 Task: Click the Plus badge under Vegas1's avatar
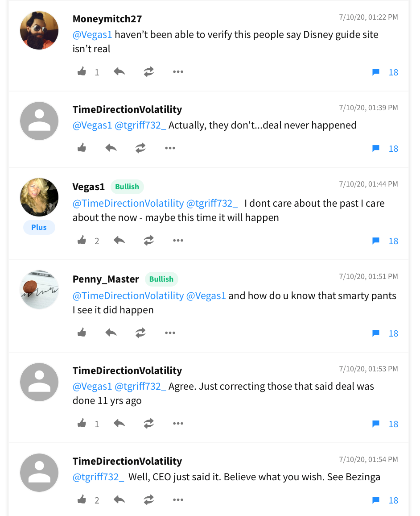[x=39, y=227]
